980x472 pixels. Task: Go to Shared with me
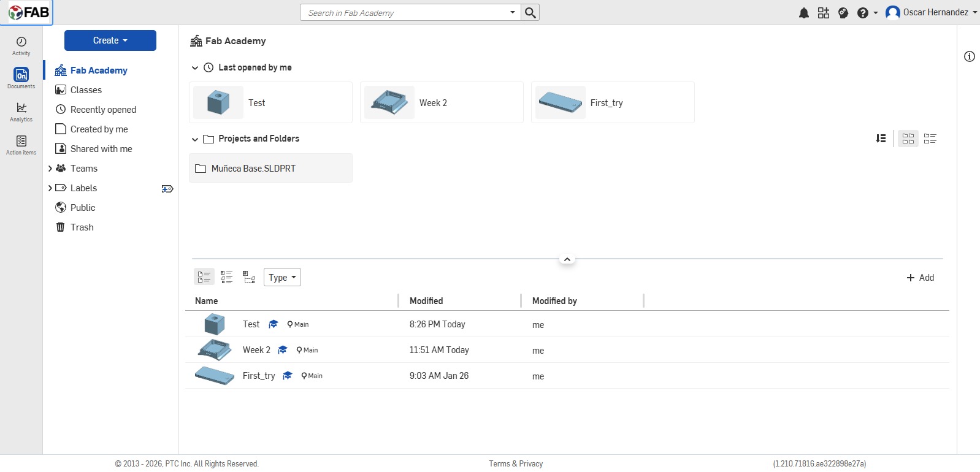(101, 149)
